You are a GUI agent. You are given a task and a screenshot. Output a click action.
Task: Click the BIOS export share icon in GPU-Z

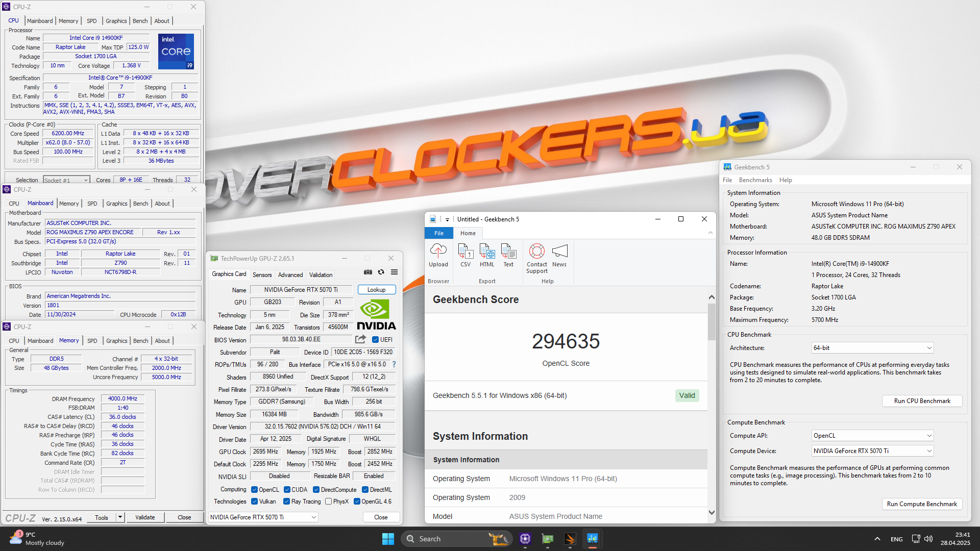point(360,339)
